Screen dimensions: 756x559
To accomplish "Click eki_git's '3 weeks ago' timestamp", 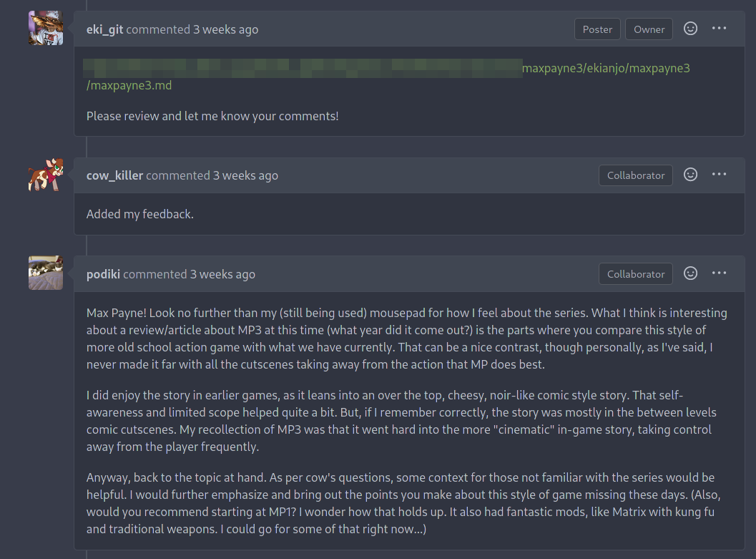I will 225,29.
